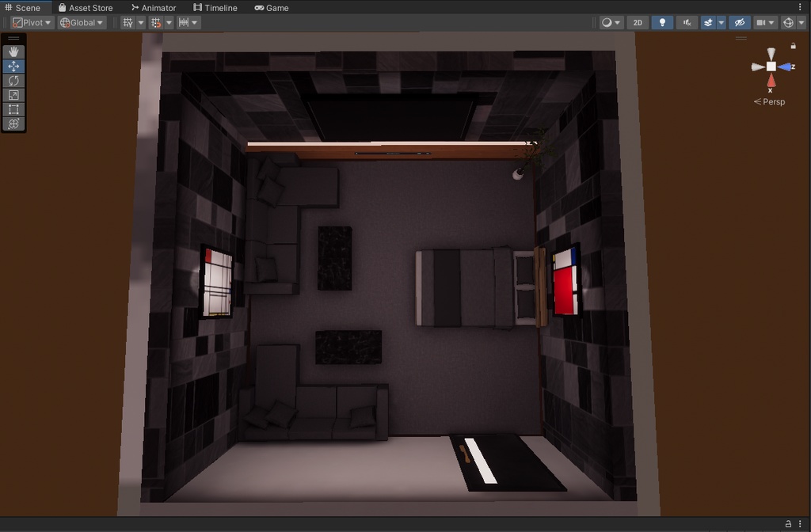Unmute scene audio
Image resolution: width=811 pixels, height=532 pixels.
tap(687, 22)
